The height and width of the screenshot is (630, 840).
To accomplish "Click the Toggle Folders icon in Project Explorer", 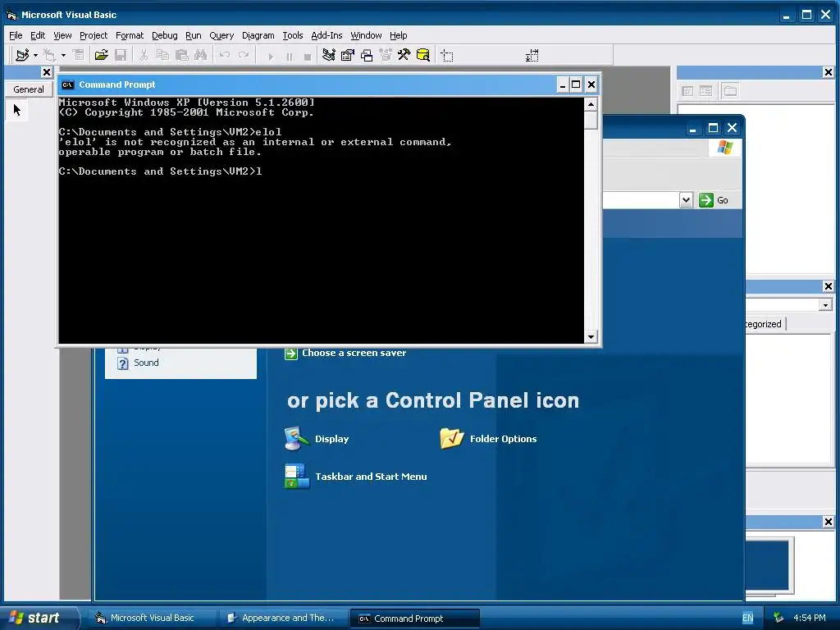I will coord(729,91).
